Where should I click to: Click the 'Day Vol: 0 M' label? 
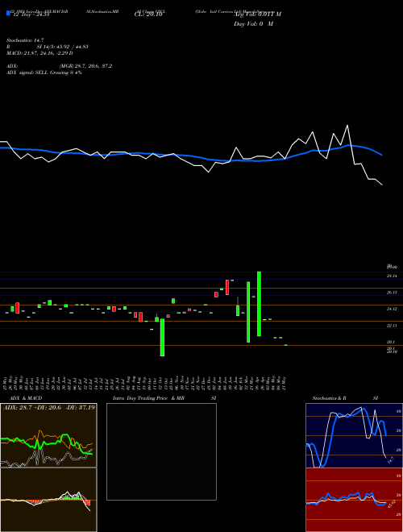click(x=253, y=24)
